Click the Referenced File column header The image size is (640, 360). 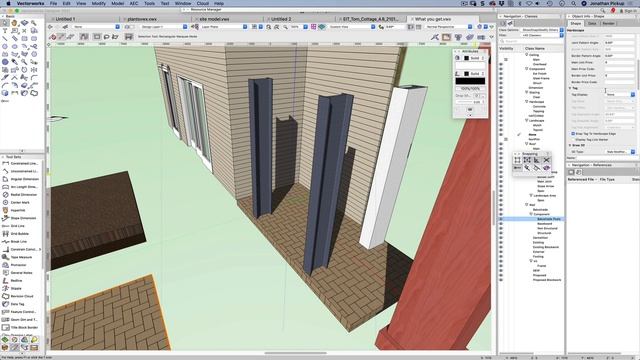click(580, 180)
